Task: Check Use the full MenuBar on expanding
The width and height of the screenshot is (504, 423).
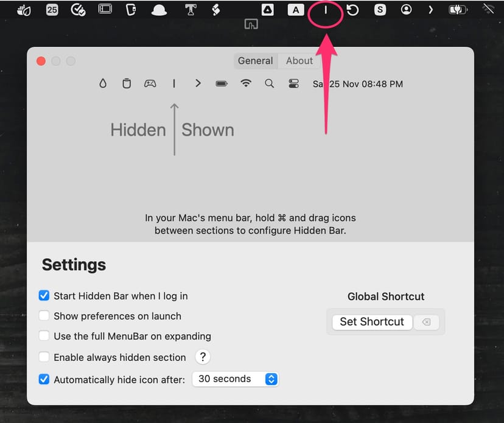Action: point(44,336)
